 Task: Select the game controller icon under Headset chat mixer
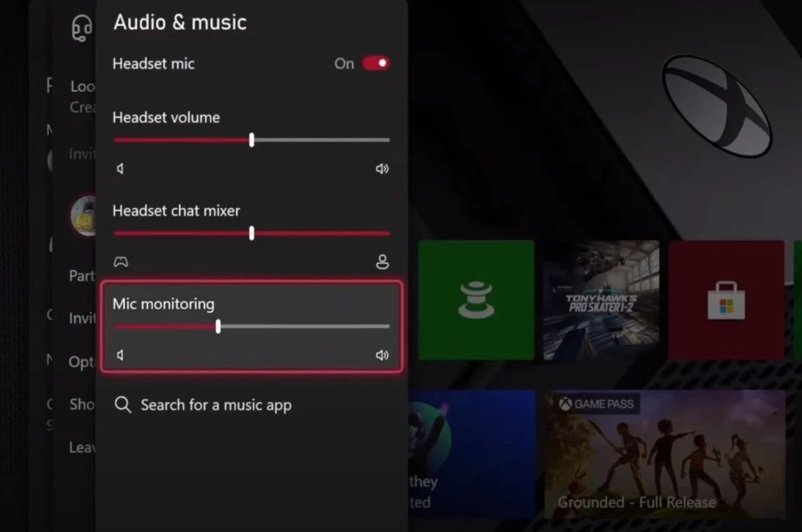point(122,262)
